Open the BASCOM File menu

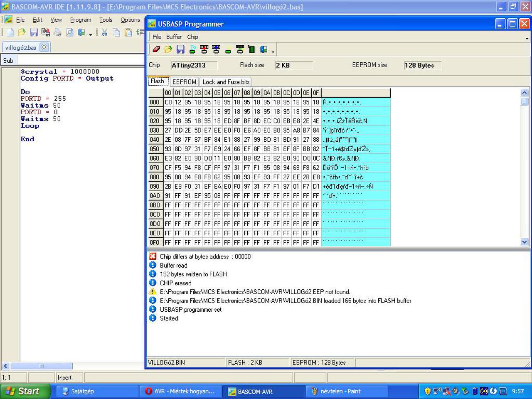[20, 20]
